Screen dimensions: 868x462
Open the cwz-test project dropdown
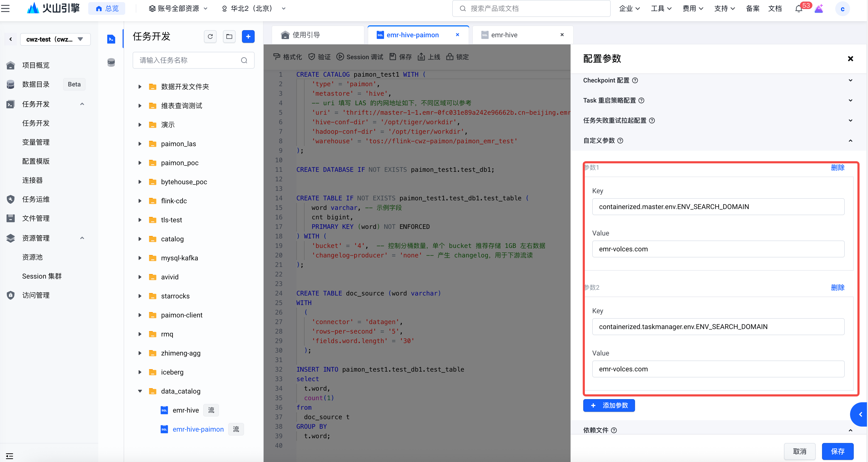click(55, 39)
